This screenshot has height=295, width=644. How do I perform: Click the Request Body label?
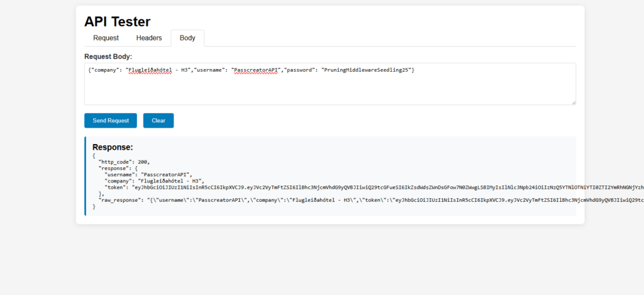click(108, 57)
